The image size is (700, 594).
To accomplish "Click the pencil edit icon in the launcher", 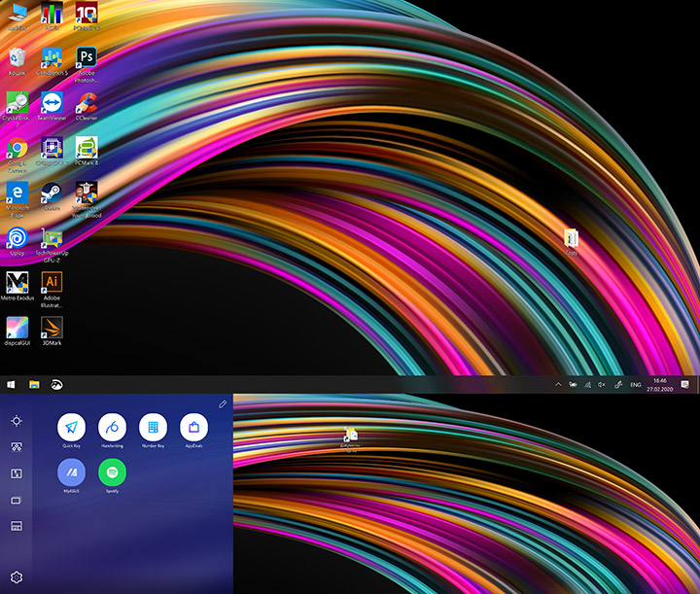I will [223, 404].
